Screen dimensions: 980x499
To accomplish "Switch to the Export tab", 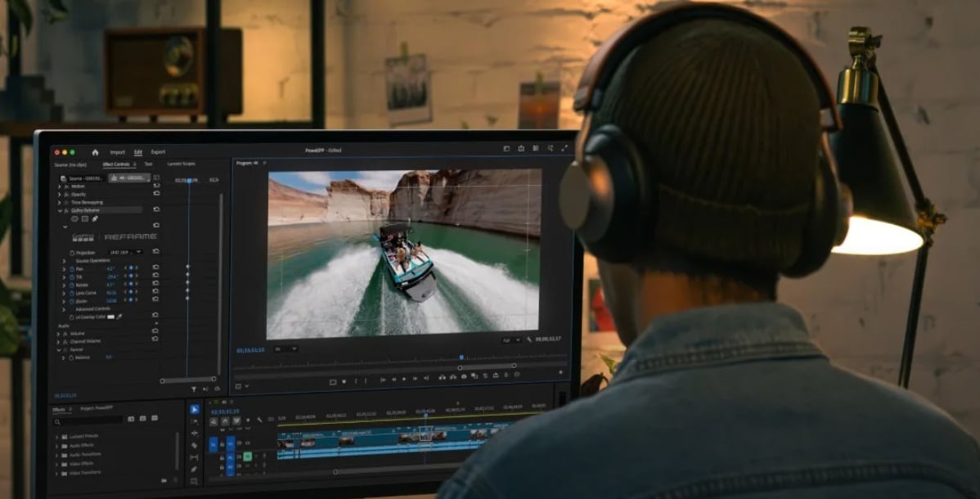I will tap(158, 152).
